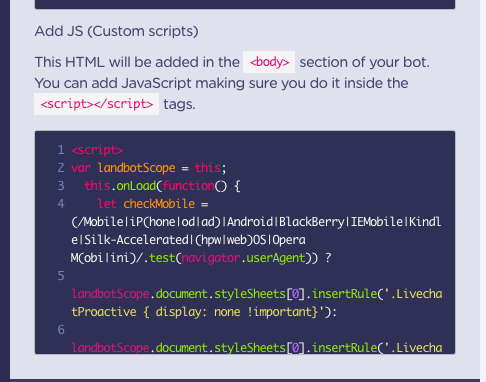The height and width of the screenshot is (382, 486).
Task: Click the .test method call in code
Action: tap(159, 258)
